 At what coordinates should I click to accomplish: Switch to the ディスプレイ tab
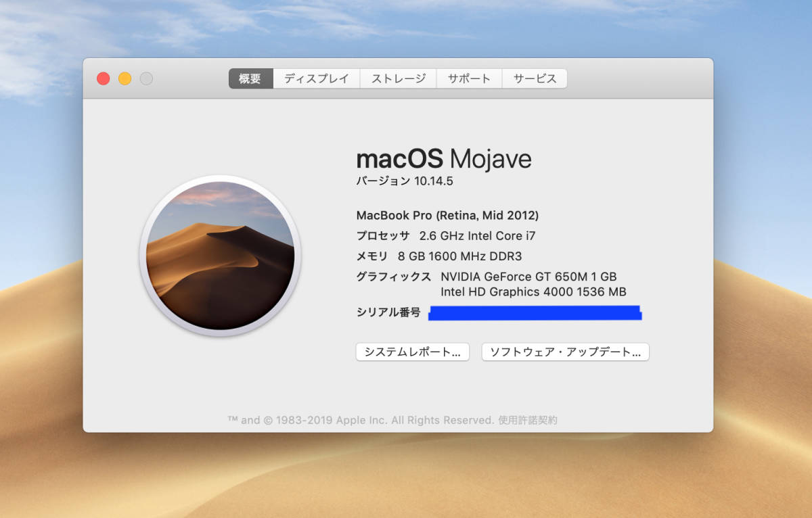click(315, 78)
